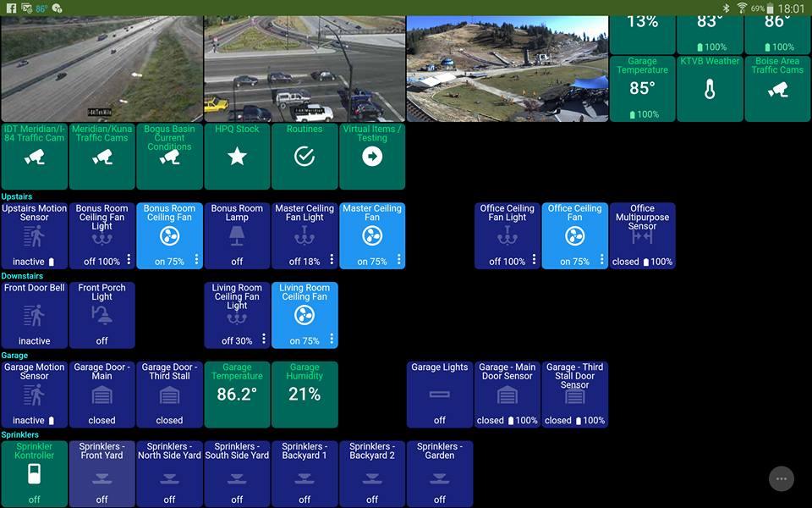812x508 pixels.
Task: Tap the Wi-Fi status icon
Action: pos(742,8)
